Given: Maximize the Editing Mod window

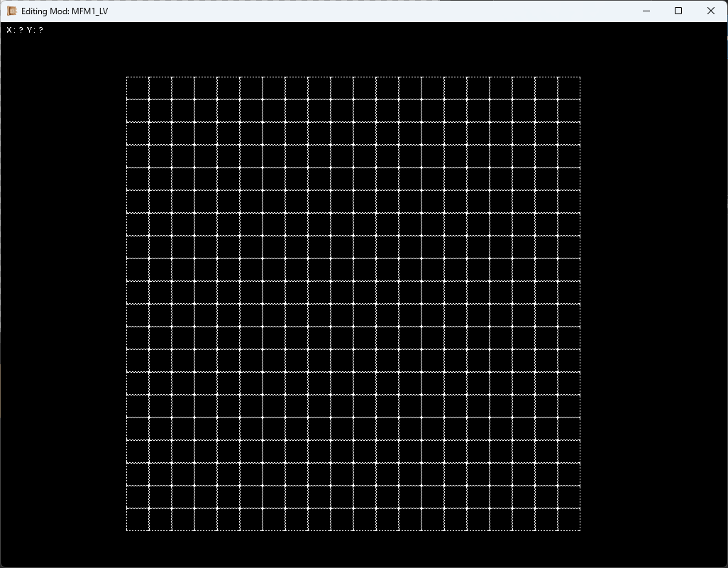Looking at the screenshot, I should pyautogui.click(x=678, y=11).
